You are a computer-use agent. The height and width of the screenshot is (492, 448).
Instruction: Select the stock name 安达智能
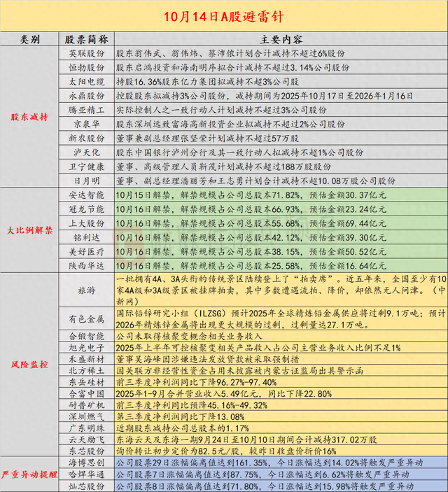pyautogui.click(x=86, y=195)
